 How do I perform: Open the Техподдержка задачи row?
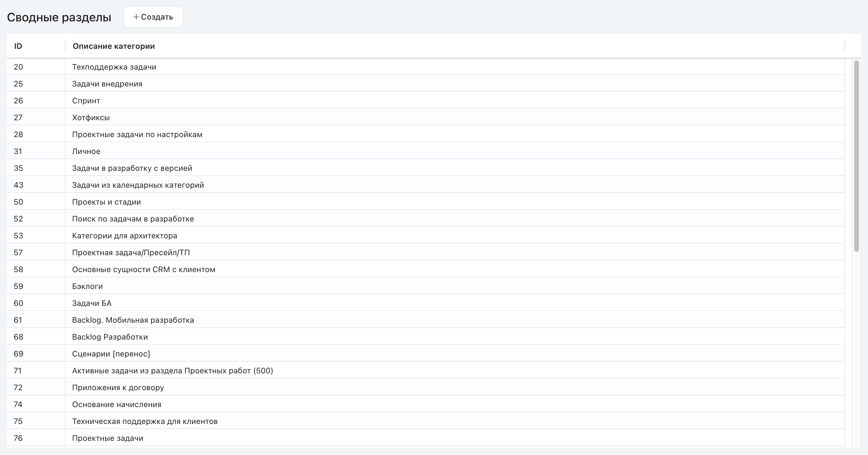pos(426,67)
